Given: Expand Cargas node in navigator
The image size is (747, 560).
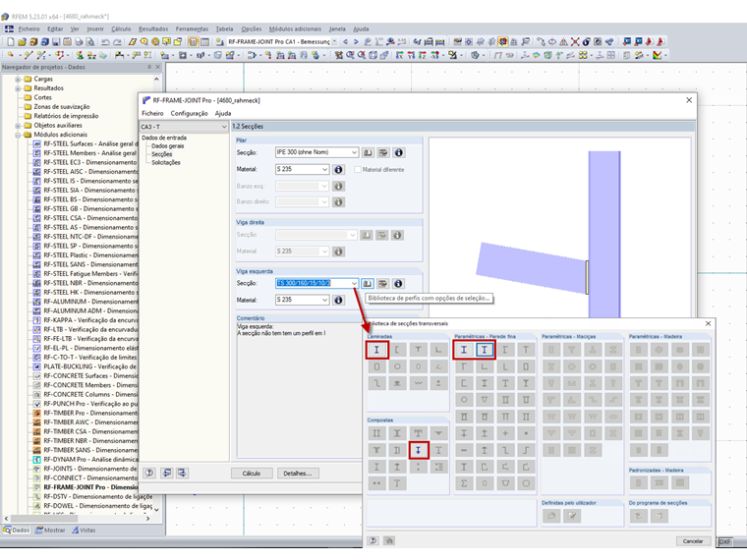Looking at the screenshot, I should tap(18, 79).
